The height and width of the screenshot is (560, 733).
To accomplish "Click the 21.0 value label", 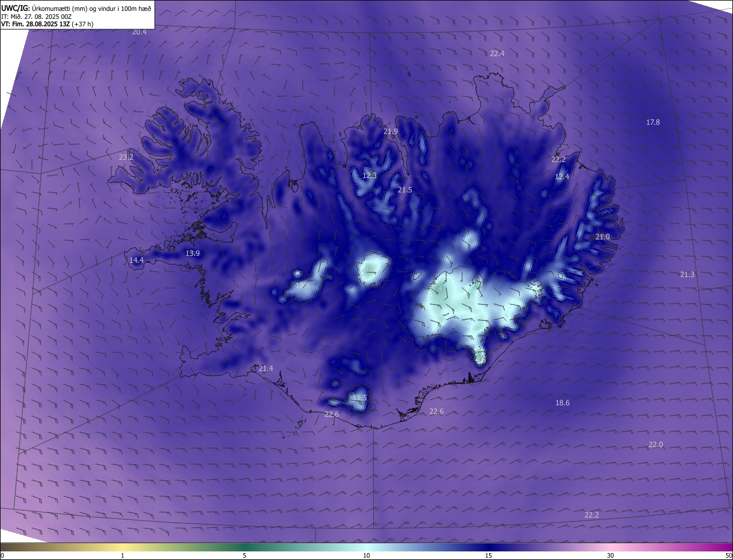I will pos(602,237).
